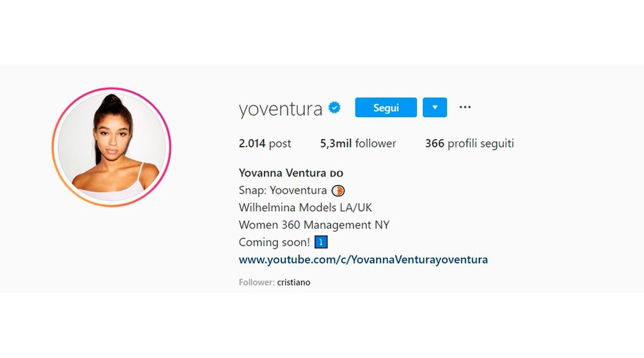The width and height of the screenshot is (644, 358).
Task: Select the 2.014 post count
Action: point(265,143)
